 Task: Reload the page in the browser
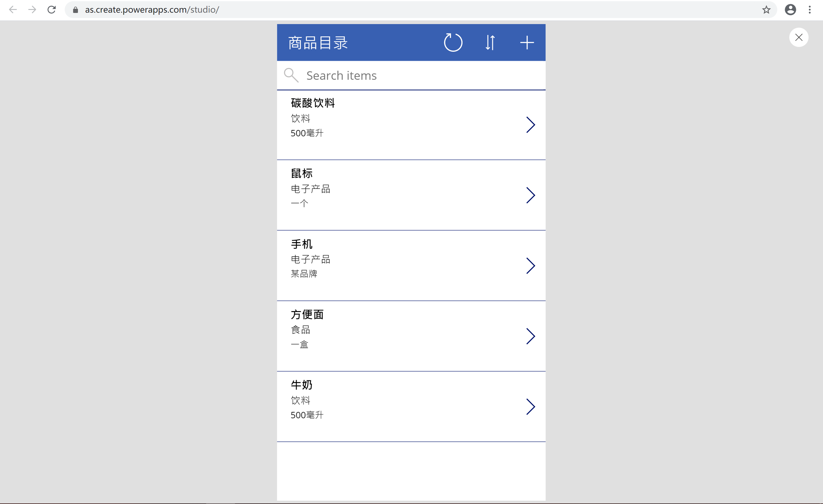(x=51, y=10)
